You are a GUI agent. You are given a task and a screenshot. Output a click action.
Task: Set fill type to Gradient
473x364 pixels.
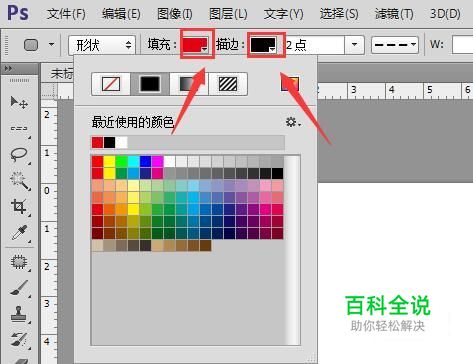(x=189, y=84)
